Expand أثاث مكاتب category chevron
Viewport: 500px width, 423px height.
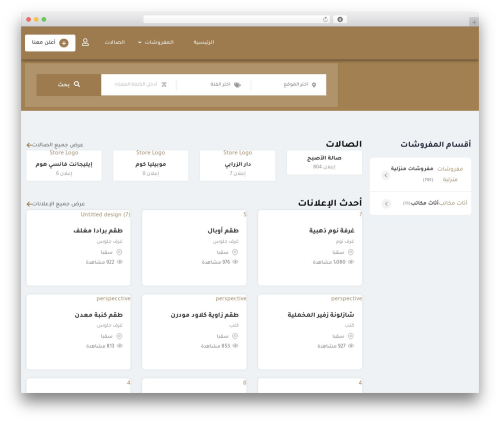386,203
